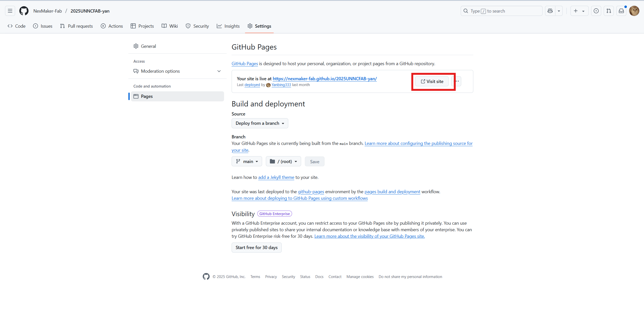Open the GitHub Pages documentation link
The width and height of the screenshot is (644, 317).
coord(245,64)
